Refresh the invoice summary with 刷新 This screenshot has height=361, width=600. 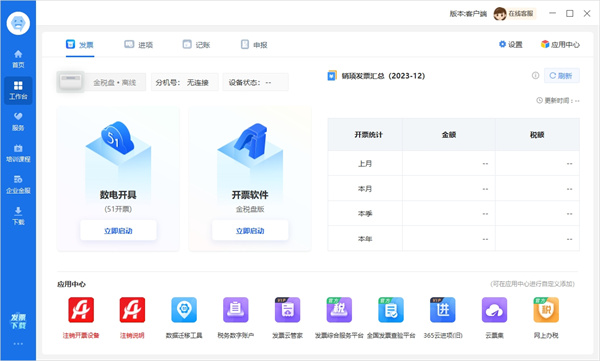[561, 76]
